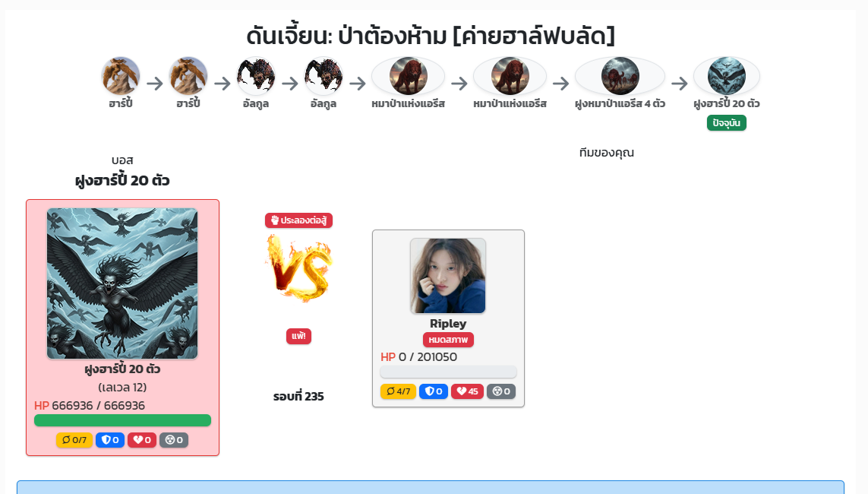Click Ripley's empty HP bar
The image size is (868, 494).
pos(448,372)
